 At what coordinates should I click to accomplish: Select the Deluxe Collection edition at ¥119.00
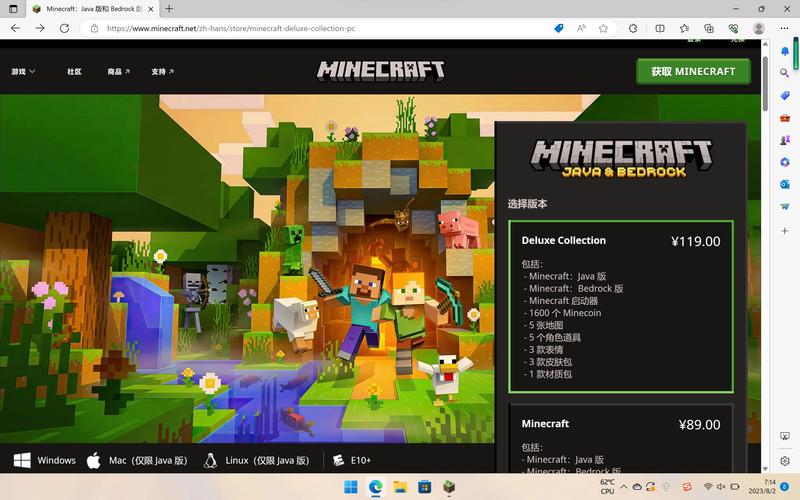pos(620,306)
